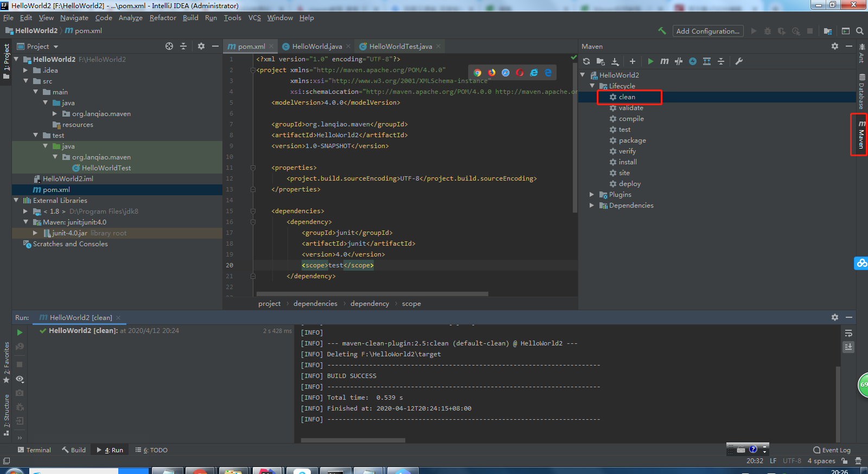This screenshot has height=474, width=868.
Task: Close the pom.xml editor tab
Action: click(x=271, y=47)
